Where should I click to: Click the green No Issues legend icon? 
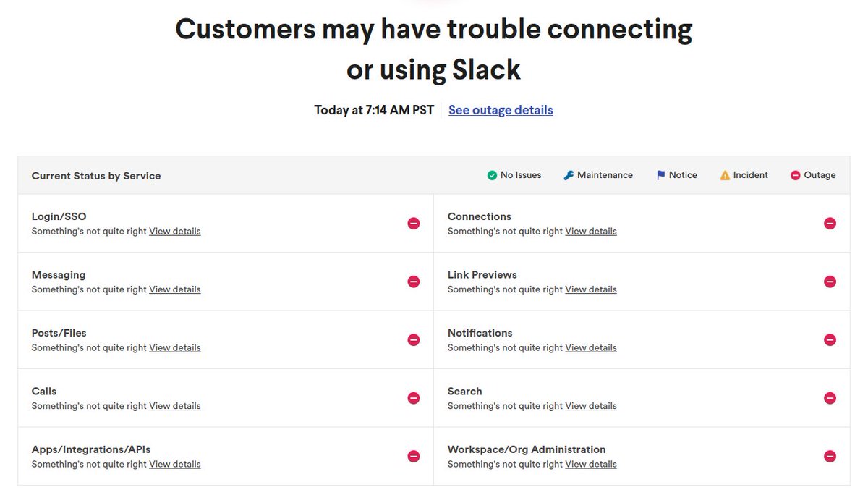click(492, 175)
